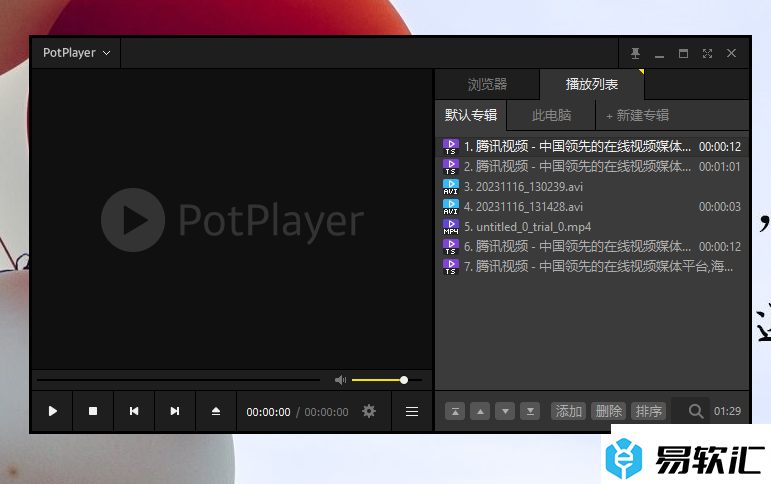Switch to the 播放列表 tab

click(x=592, y=84)
